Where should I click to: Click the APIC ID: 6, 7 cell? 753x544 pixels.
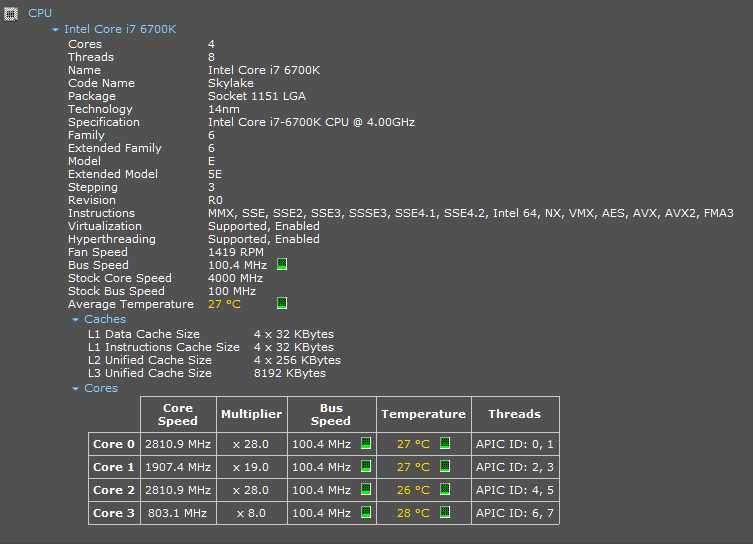click(515, 513)
